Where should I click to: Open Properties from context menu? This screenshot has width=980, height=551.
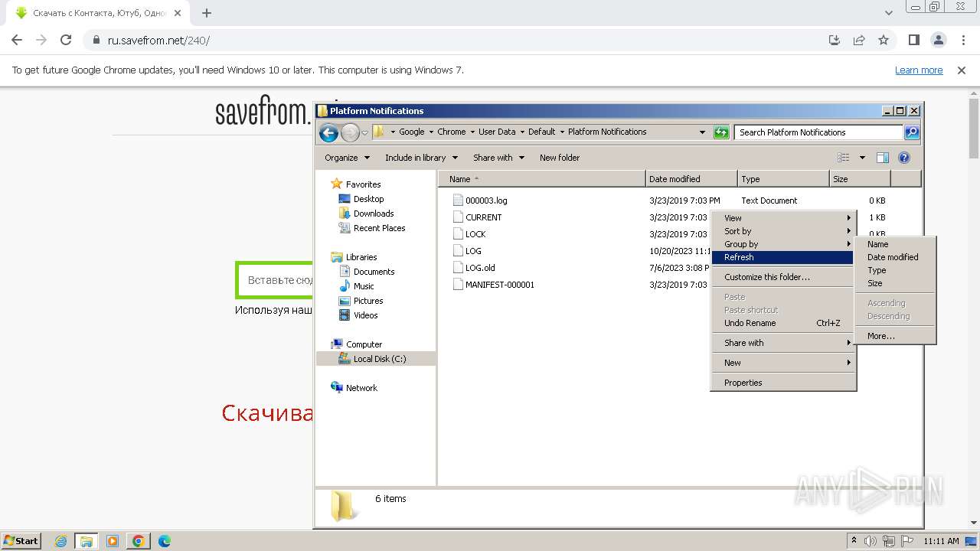pyautogui.click(x=782, y=383)
